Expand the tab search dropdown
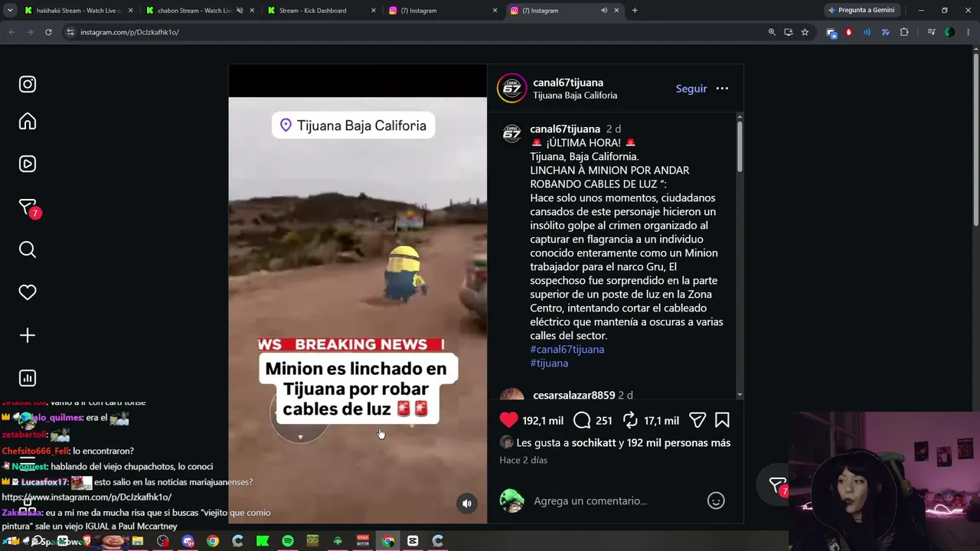 10,11
